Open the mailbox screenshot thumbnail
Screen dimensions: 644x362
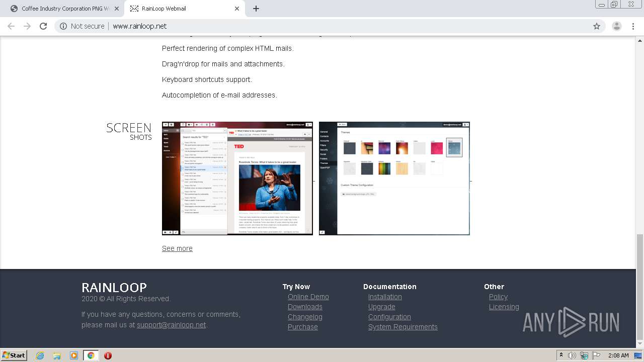point(237,178)
